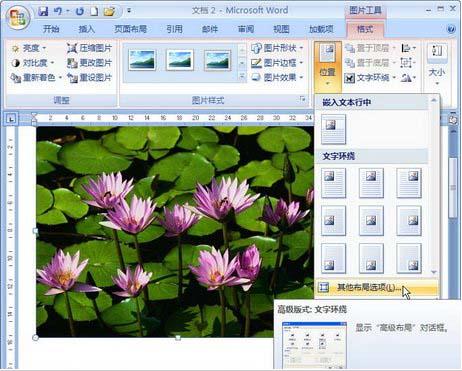
Task: Open 审阅 ribbon tab
Action: pos(246,29)
